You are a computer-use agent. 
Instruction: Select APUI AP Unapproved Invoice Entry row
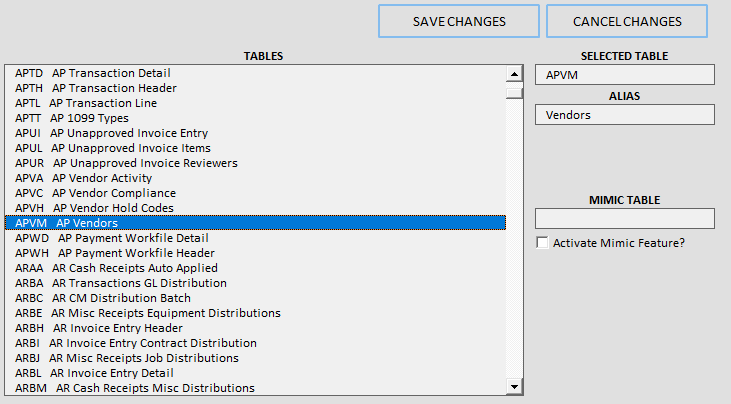[255, 133]
